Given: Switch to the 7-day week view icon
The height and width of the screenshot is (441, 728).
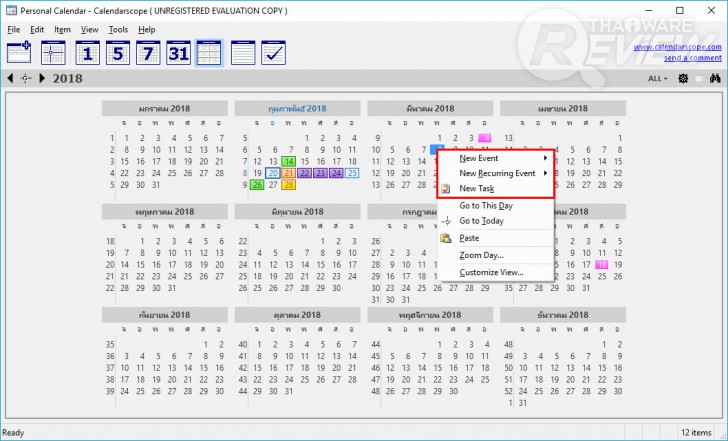Looking at the screenshot, I should point(148,52).
